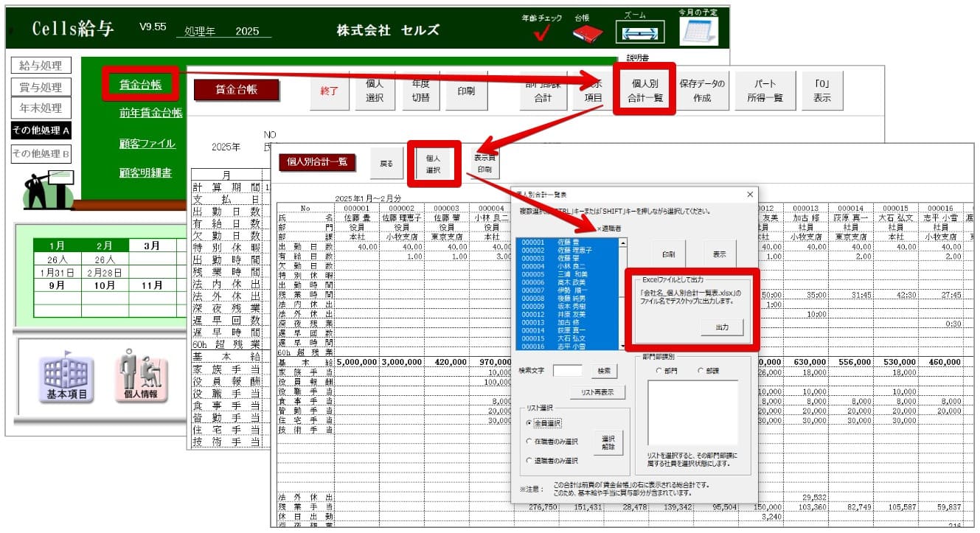
Task: Click the employee list scroll-up arrow
Action: pos(622,243)
